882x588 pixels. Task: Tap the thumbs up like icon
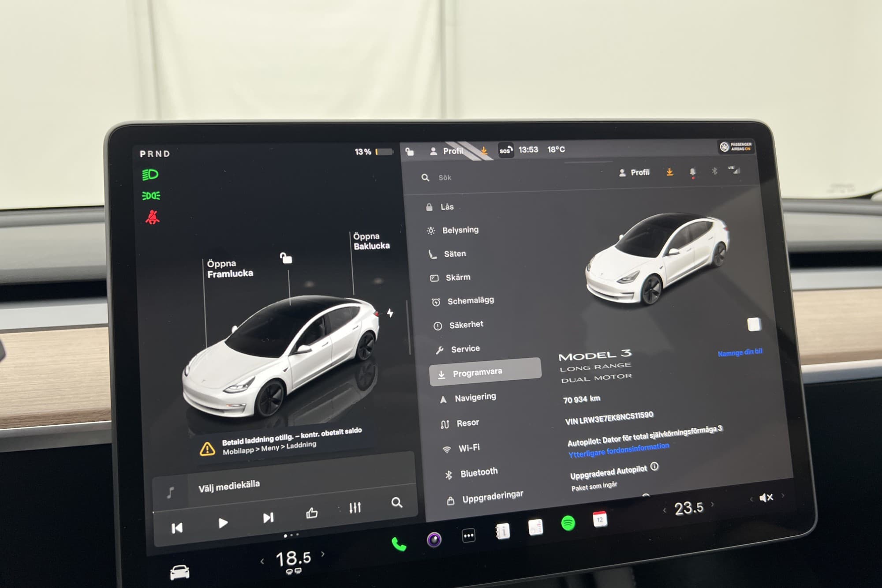(312, 513)
